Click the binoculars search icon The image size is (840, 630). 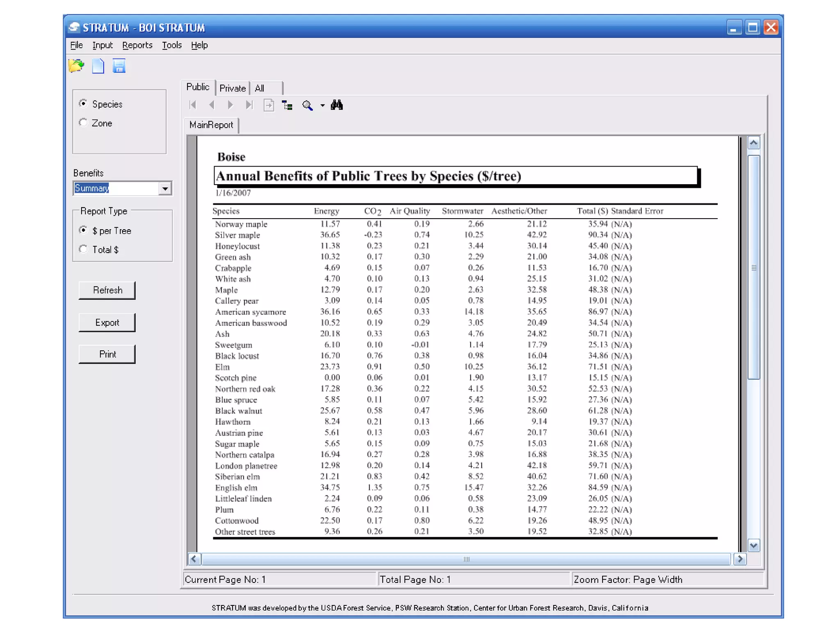[336, 105]
